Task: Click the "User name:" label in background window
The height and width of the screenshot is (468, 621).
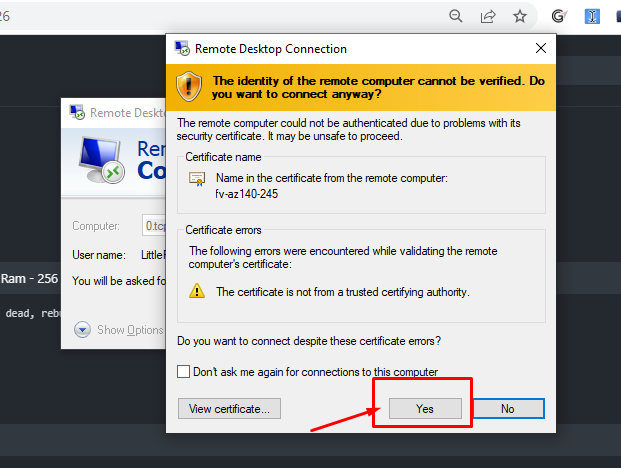Action: coord(99,255)
